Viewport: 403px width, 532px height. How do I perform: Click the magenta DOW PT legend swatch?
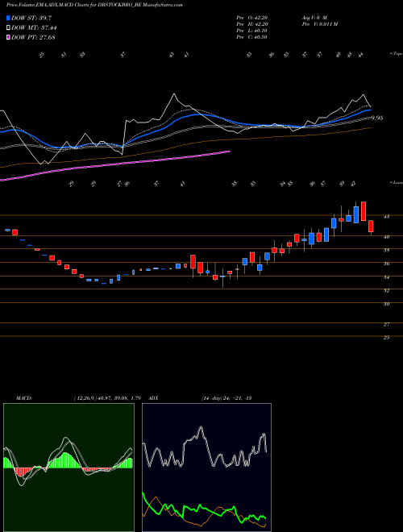(x=8, y=37)
